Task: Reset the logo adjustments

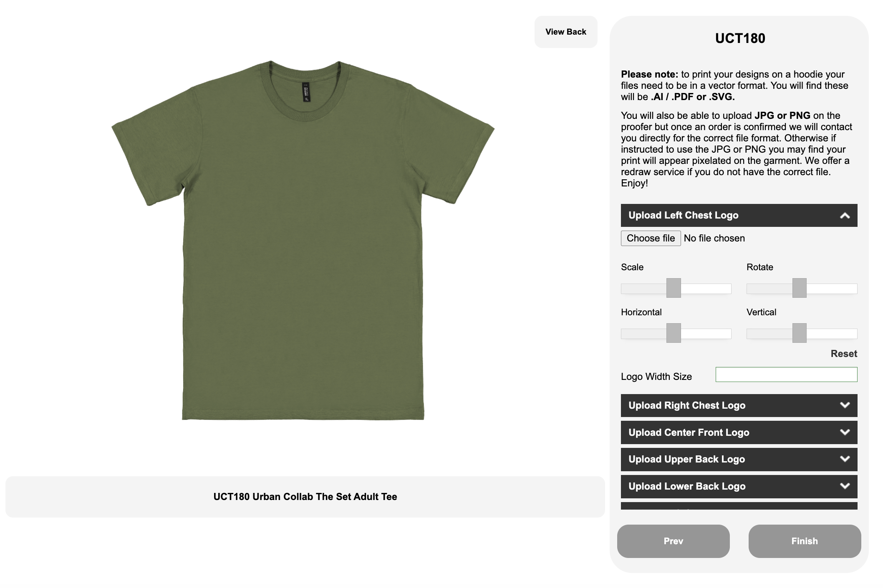Action: tap(843, 354)
